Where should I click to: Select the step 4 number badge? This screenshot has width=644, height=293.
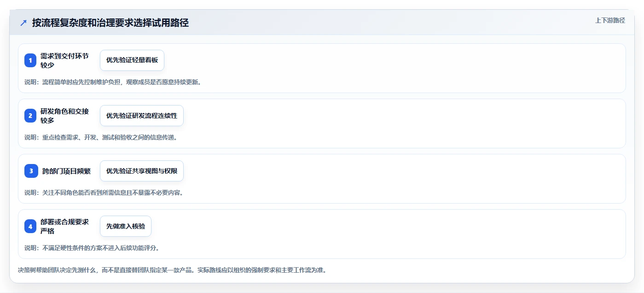click(x=30, y=226)
